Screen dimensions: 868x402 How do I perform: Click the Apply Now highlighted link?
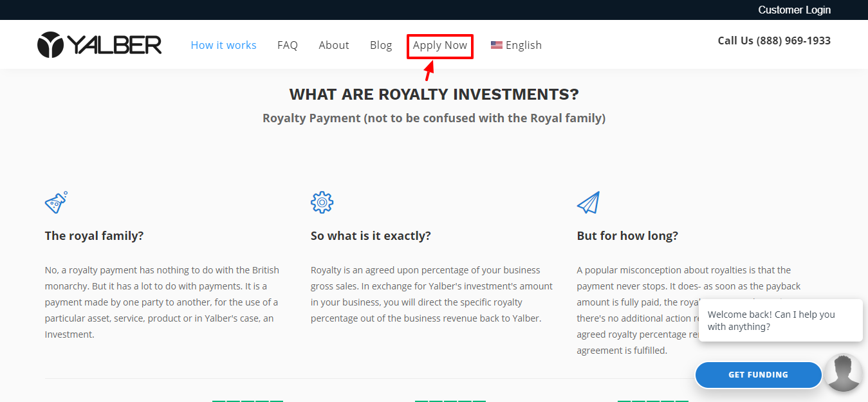(439, 45)
